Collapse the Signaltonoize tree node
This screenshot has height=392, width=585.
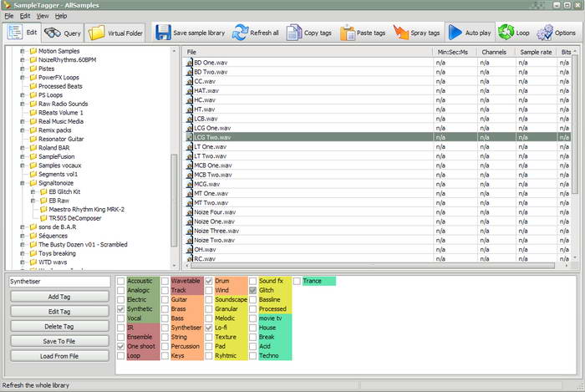(x=23, y=183)
